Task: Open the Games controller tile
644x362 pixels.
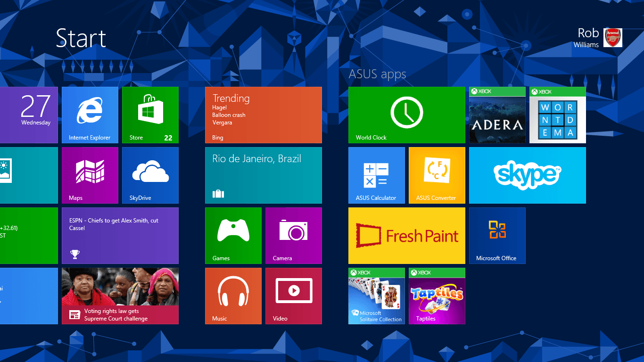Action: (233, 235)
